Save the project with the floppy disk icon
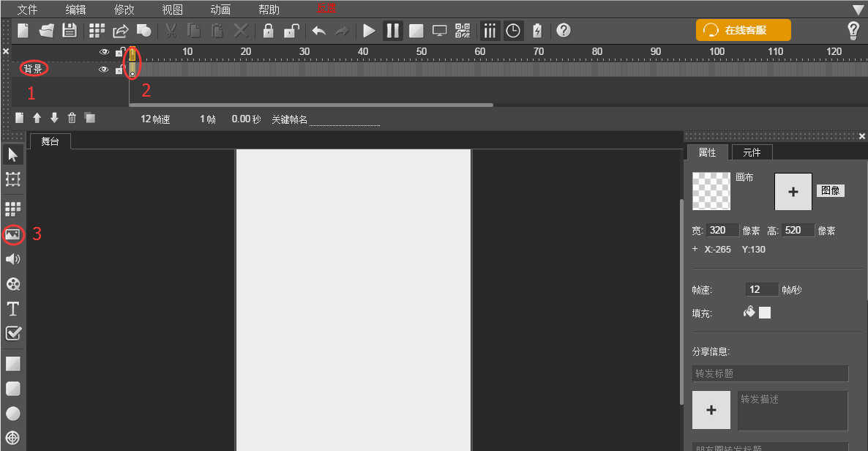868x451 pixels. point(69,31)
